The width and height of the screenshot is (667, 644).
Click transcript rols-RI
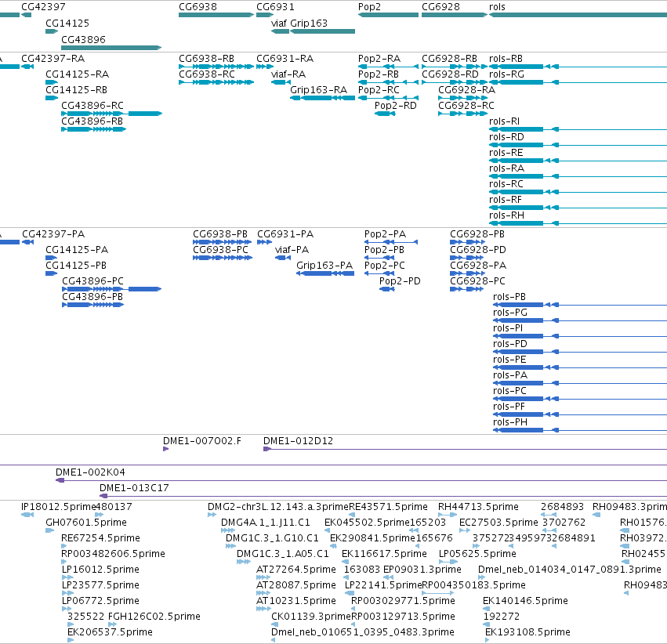tap(578, 129)
